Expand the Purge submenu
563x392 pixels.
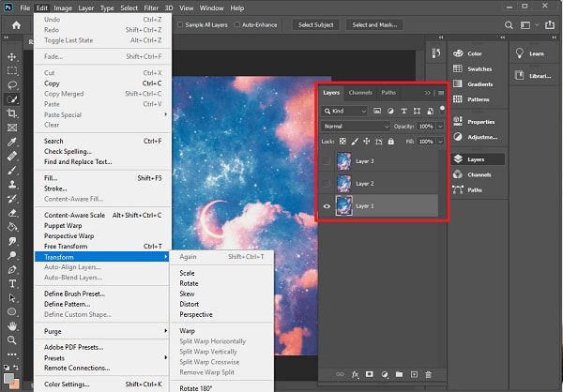(x=102, y=331)
